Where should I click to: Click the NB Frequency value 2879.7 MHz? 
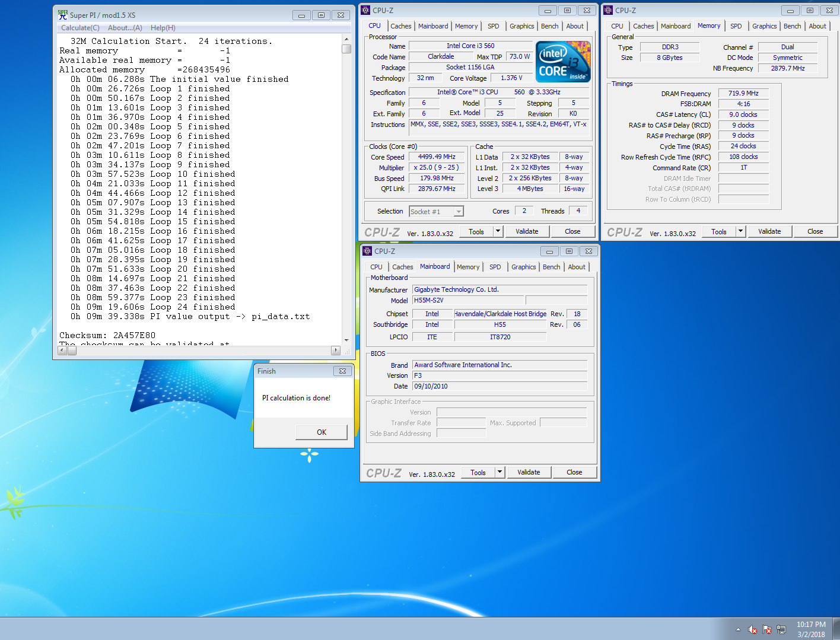pyautogui.click(x=788, y=68)
